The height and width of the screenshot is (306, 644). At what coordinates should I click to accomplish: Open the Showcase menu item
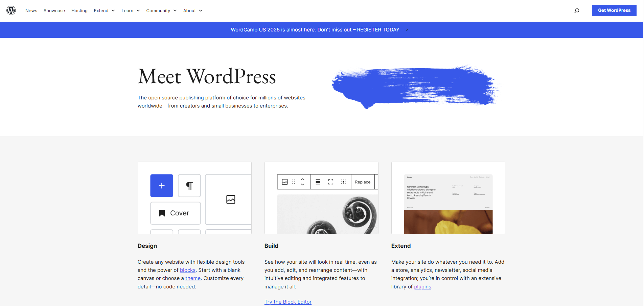(54, 10)
